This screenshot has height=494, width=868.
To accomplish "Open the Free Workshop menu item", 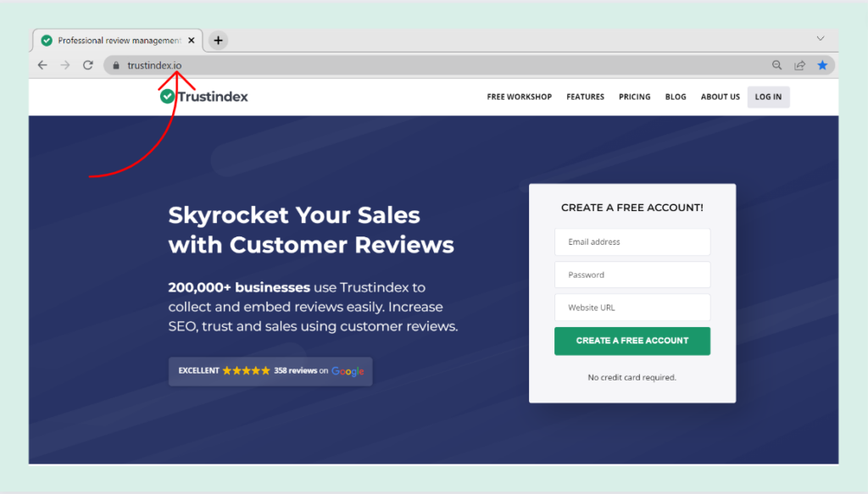I will point(519,97).
